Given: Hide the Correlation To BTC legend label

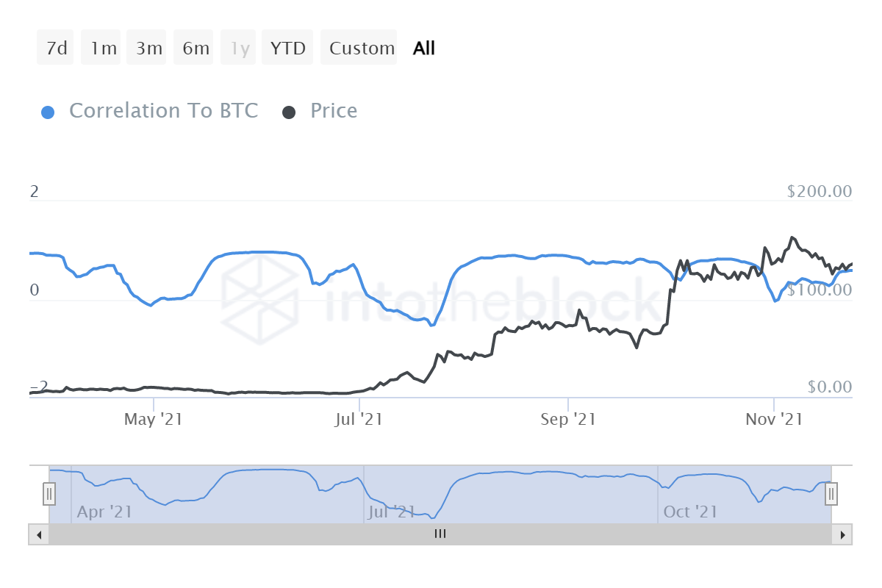Looking at the screenshot, I should click(x=163, y=111).
